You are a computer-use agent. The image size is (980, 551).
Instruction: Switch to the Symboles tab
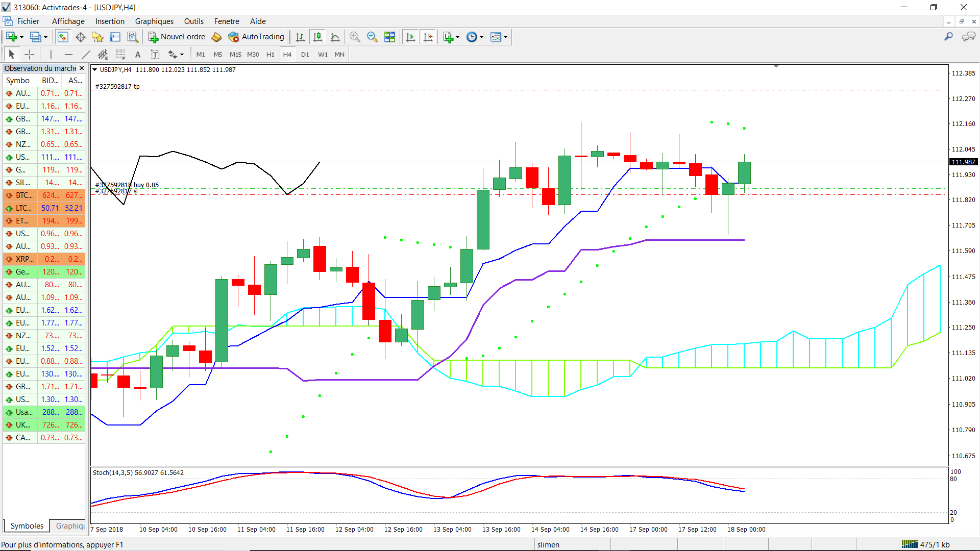[x=27, y=526]
